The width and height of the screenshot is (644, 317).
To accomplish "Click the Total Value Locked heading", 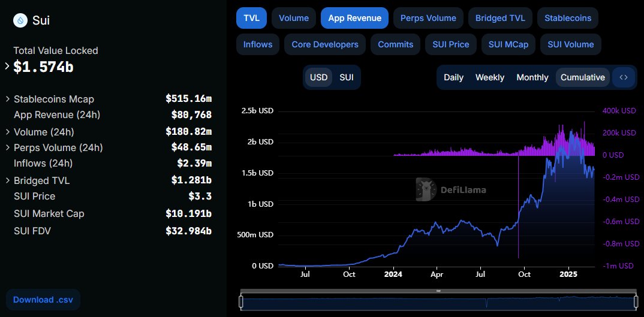I will [55, 50].
